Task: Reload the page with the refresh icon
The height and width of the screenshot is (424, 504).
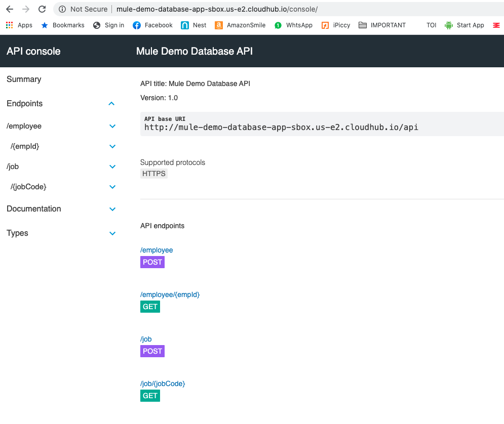Action: click(x=42, y=9)
